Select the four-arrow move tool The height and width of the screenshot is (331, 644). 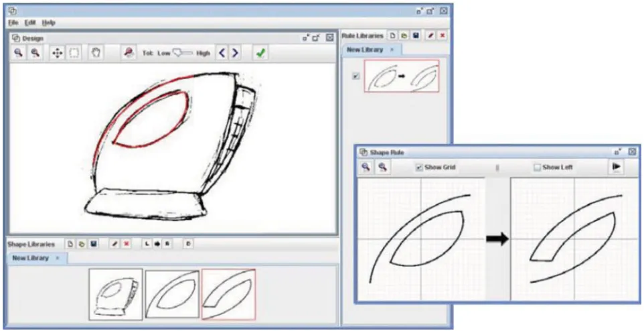pyautogui.click(x=57, y=53)
